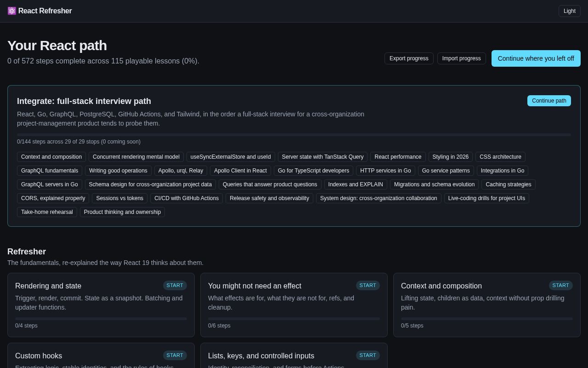Open Take-home rehearsal chip
This screenshot has width=588, height=368.
(x=47, y=212)
